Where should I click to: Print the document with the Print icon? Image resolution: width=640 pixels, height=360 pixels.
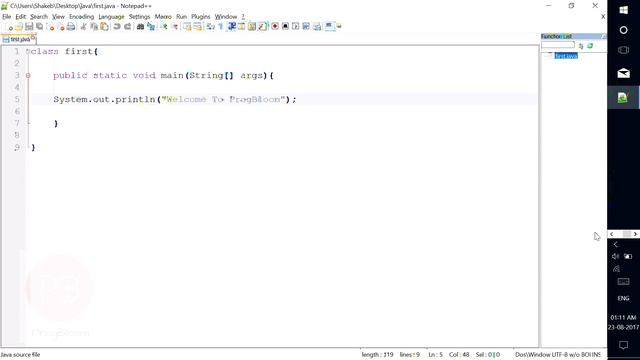pyautogui.click(x=71, y=27)
